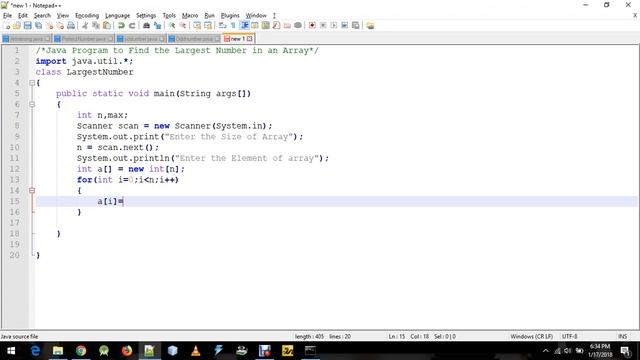Viewport: 640px width, 360px height.
Task: Open the Macro menu
Action: (190, 16)
